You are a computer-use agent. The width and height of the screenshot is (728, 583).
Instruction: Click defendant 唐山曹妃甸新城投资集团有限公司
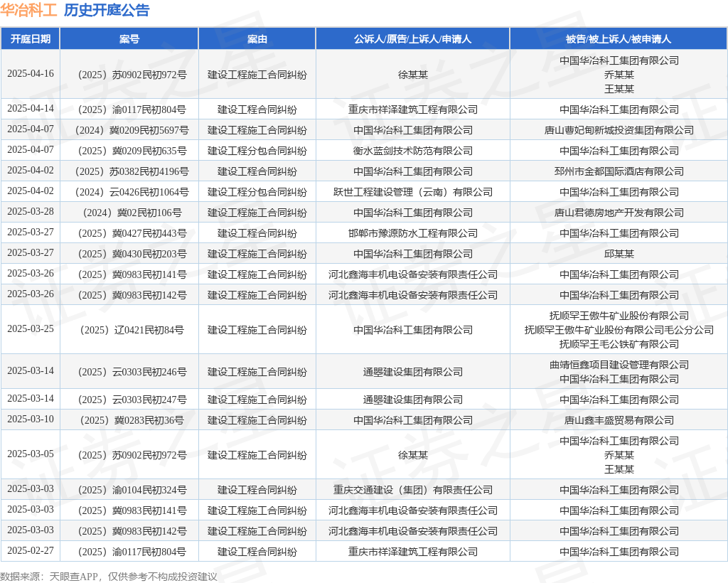(x=619, y=130)
